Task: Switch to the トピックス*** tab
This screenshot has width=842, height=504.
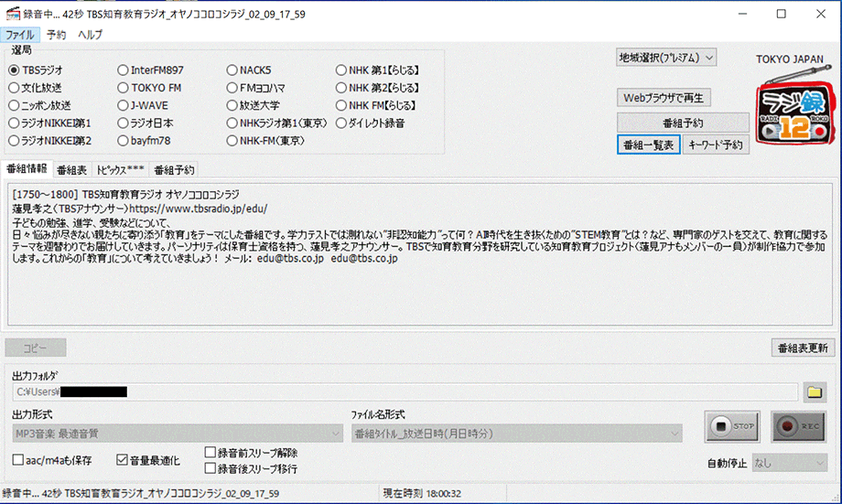Action: coord(120,170)
